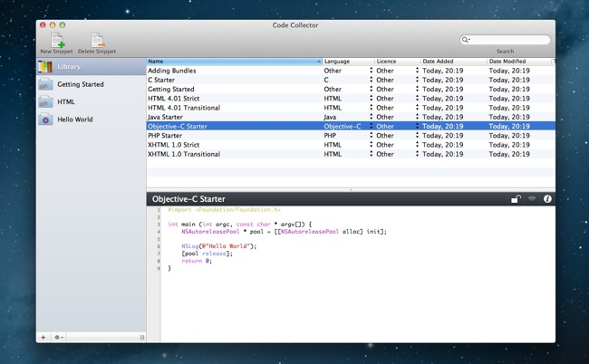
Task: Open the gear action menu below sidebar
Action: click(x=58, y=338)
